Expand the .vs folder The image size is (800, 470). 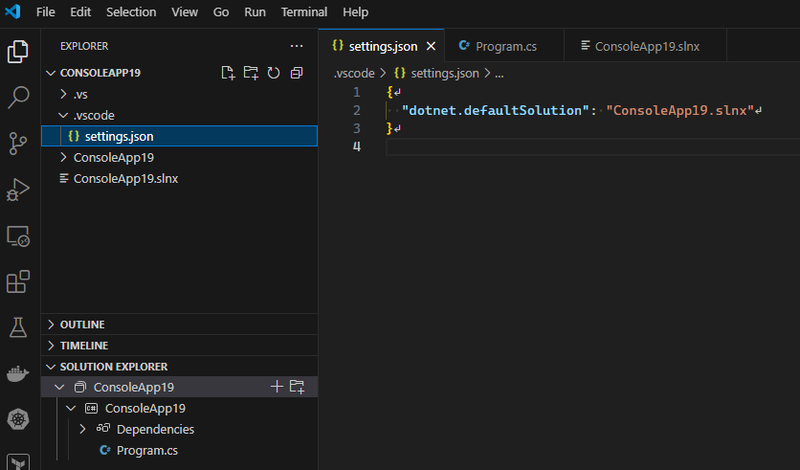tap(63, 94)
